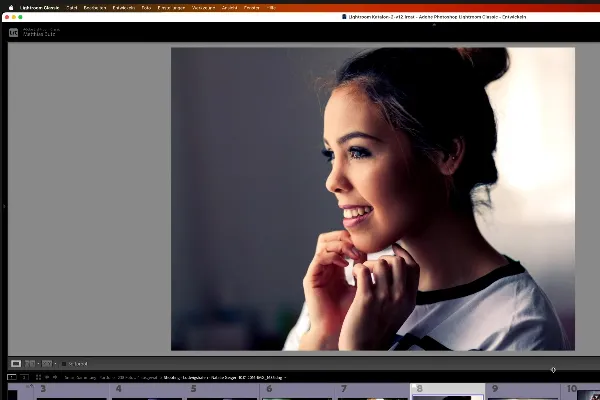This screenshot has width=600, height=400.
Task: Go back with filmstrip left arrow
Action: 47,377
